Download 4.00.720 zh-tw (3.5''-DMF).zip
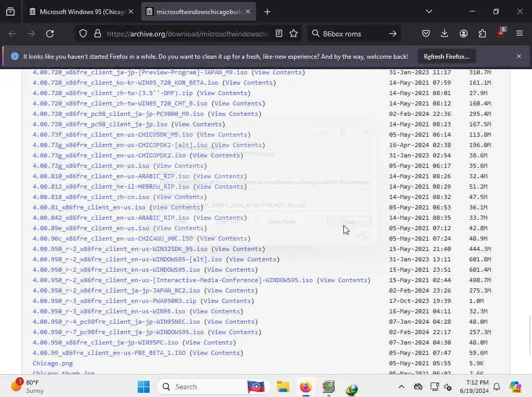 coord(113,94)
